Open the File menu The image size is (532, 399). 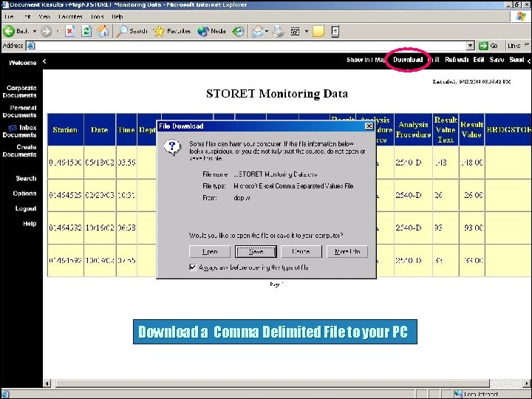click(x=9, y=16)
